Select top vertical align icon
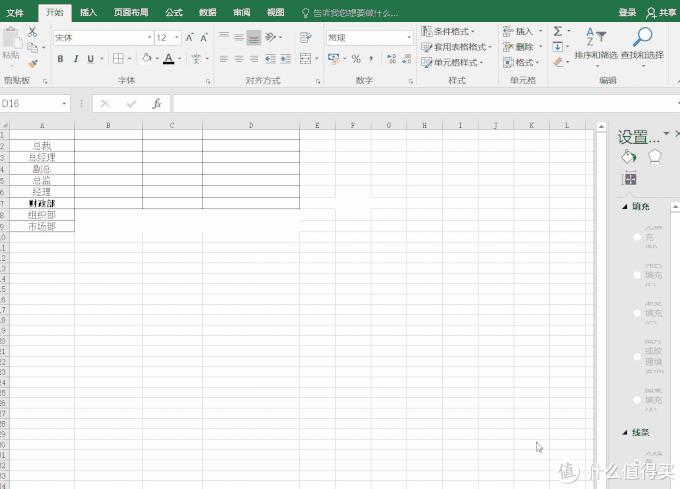Image resolution: width=680 pixels, height=489 pixels. 223,37
